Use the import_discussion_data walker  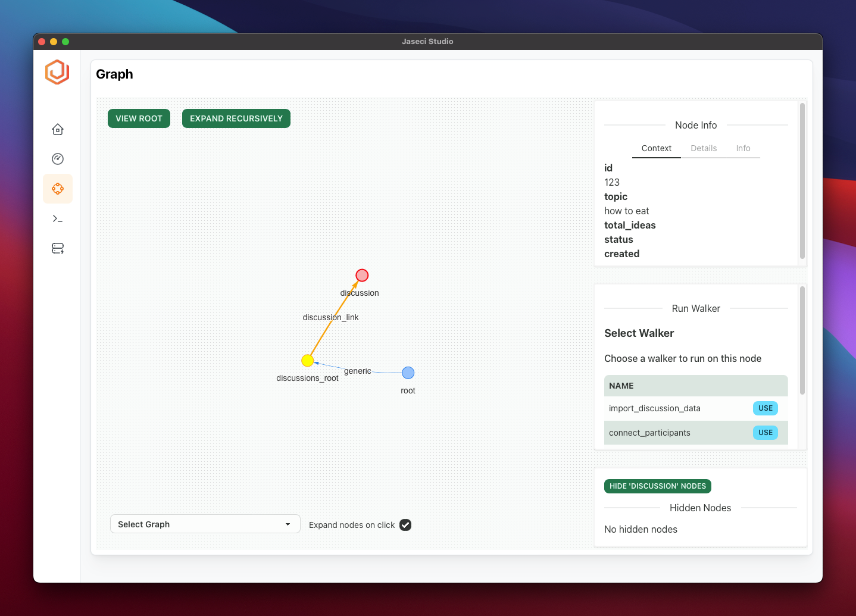(x=765, y=408)
